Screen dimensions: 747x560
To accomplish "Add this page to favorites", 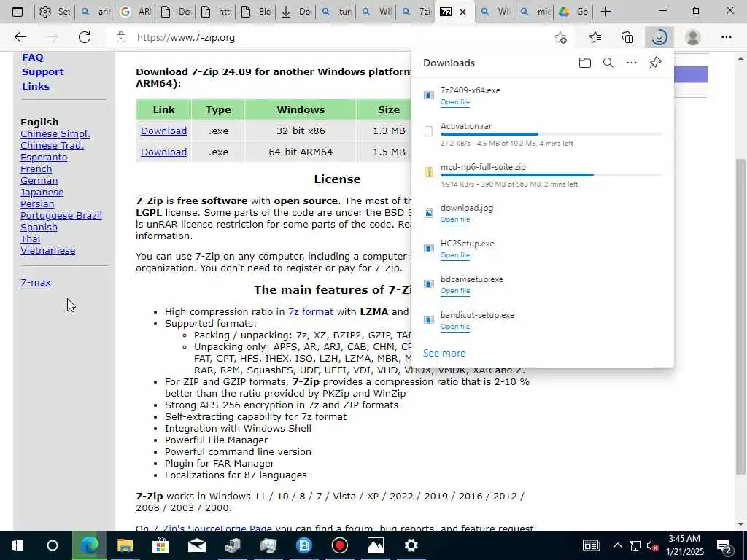I will click(561, 37).
